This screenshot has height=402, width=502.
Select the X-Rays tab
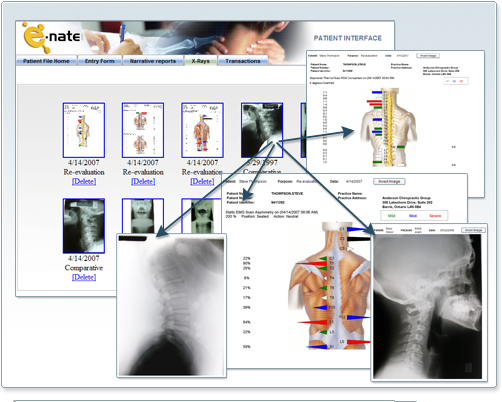pyautogui.click(x=200, y=61)
